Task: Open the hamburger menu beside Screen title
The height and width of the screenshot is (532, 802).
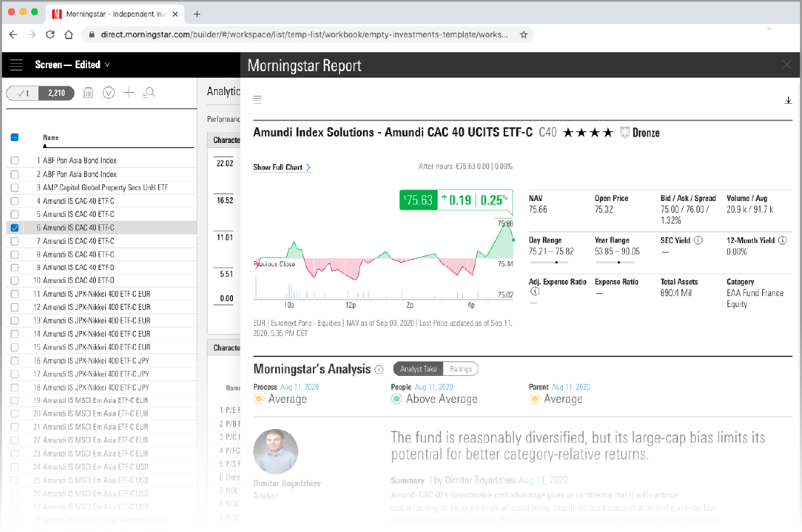Action: pos(16,65)
